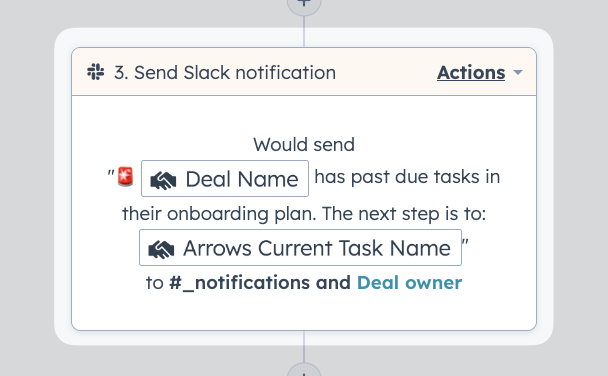Click the handshake icon beside Deal Name
This screenshot has width=608, height=376.
pos(163,180)
